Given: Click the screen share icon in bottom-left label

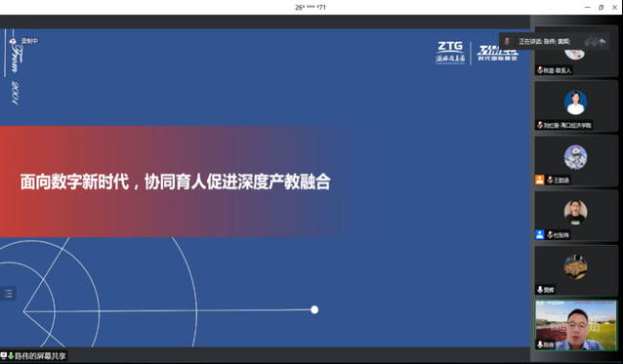Looking at the screenshot, I should 4,355.
